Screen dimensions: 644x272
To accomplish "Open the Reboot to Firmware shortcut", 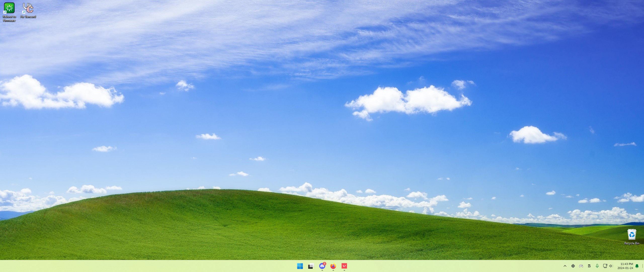I will tap(9, 8).
